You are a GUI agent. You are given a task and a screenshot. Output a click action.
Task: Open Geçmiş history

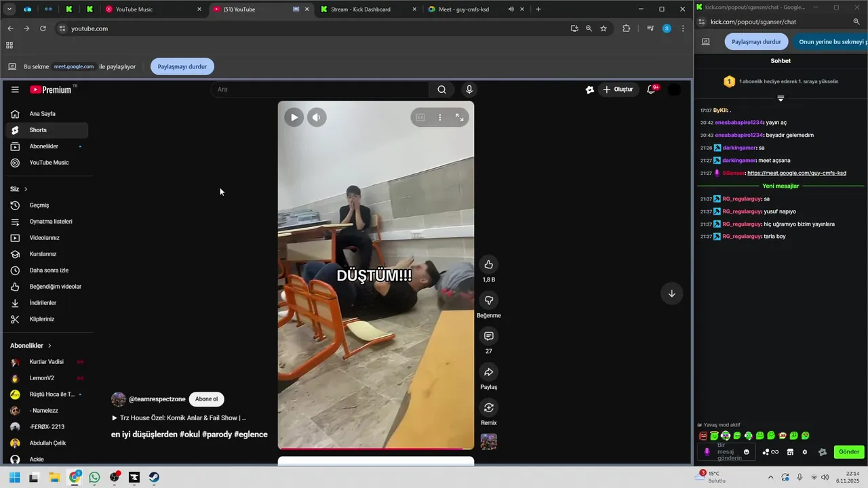[x=45, y=205]
